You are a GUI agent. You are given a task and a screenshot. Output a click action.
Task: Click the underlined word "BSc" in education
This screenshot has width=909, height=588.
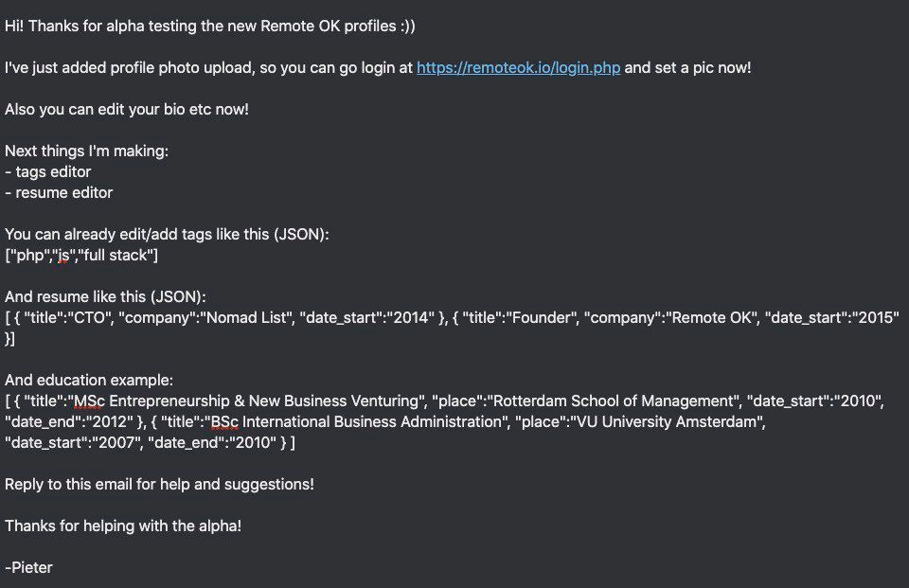point(224,422)
